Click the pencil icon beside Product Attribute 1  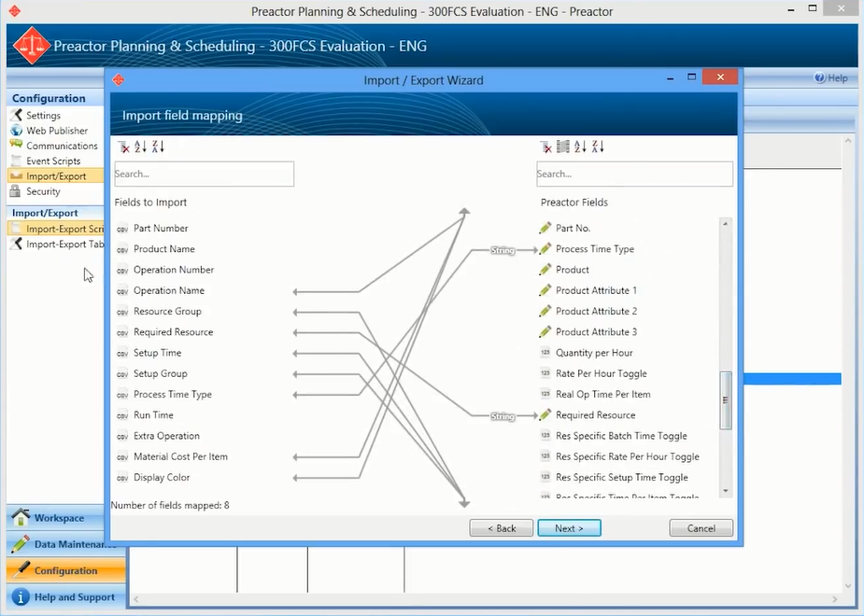(545, 290)
